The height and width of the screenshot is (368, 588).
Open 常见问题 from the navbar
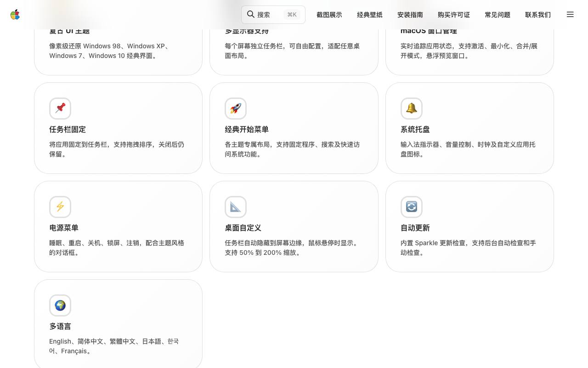(x=498, y=15)
